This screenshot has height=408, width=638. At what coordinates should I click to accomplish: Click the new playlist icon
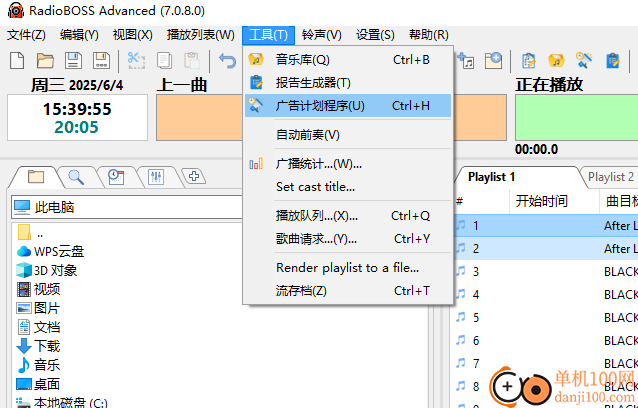17,61
